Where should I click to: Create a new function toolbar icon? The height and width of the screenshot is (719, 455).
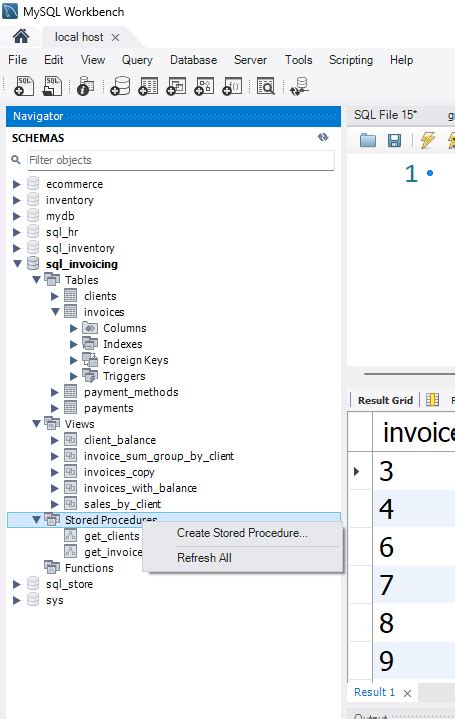(x=232, y=86)
